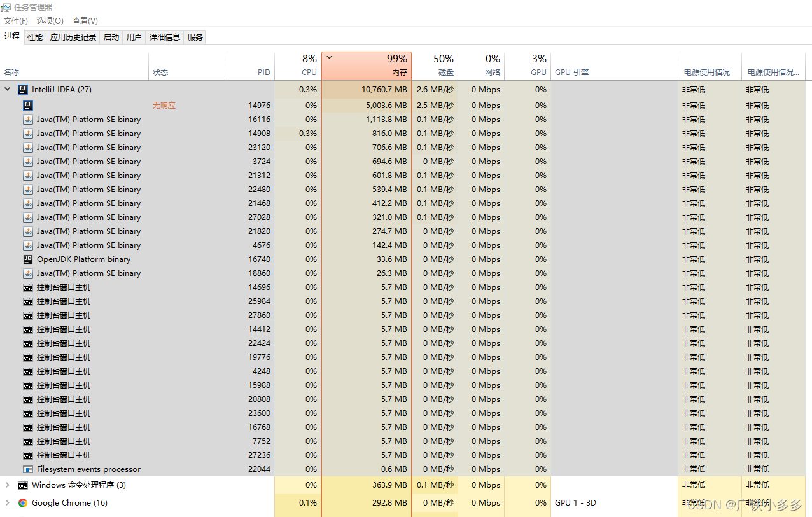Click the 无响应 status text

164,106
